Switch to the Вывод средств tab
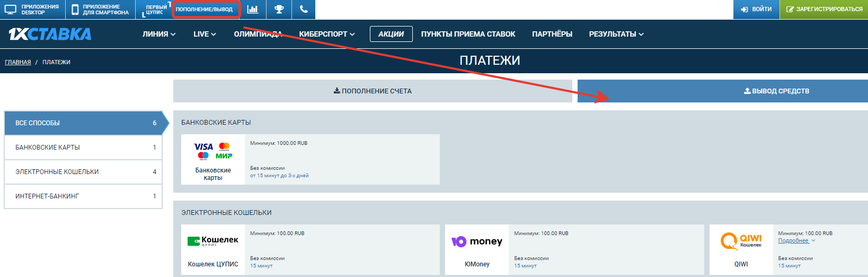Image resolution: width=868 pixels, height=277 pixels. click(723, 91)
